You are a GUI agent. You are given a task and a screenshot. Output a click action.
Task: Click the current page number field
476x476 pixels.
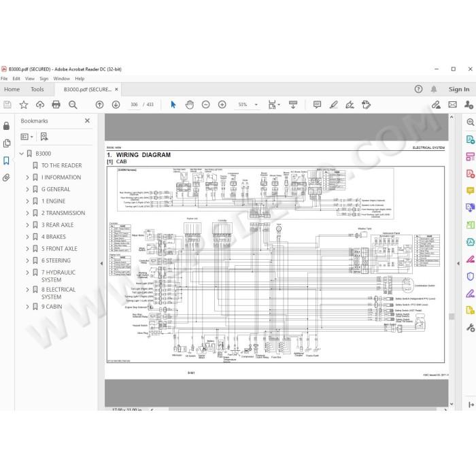point(134,105)
